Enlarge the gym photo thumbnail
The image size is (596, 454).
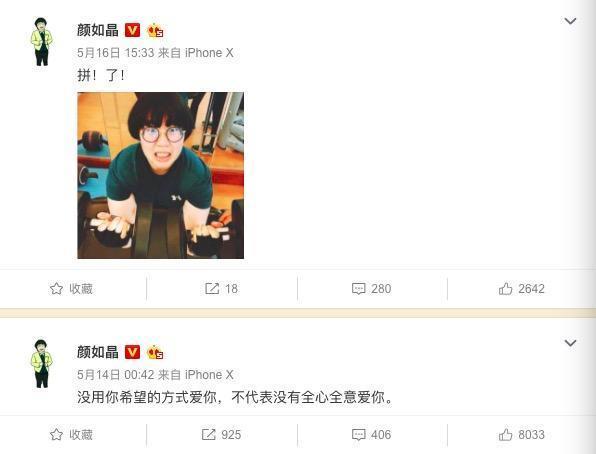(x=160, y=175)
